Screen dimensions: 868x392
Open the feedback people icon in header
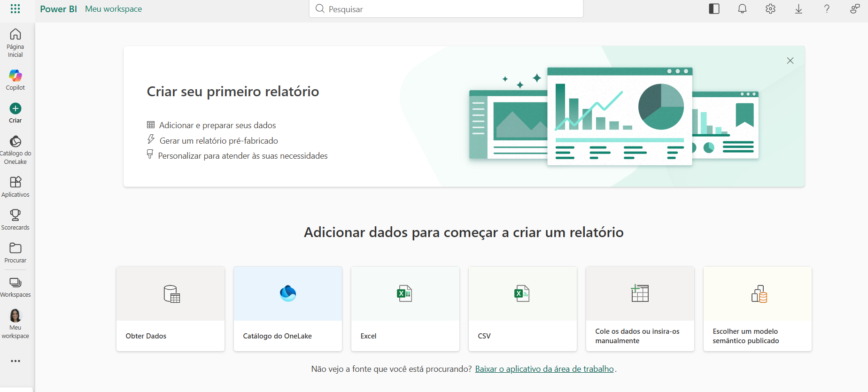[855, 8]
